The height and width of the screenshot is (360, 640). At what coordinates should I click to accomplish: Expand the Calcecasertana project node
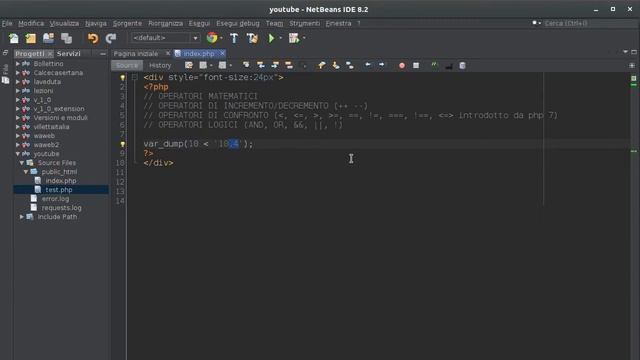pos(18,73)
